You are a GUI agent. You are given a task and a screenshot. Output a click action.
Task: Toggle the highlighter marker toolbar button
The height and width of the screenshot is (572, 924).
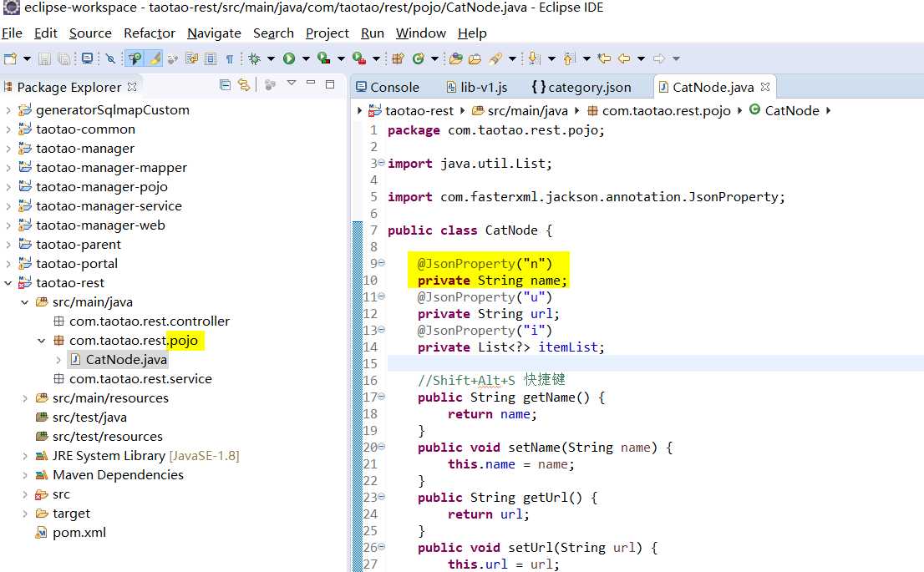(155, 58)
